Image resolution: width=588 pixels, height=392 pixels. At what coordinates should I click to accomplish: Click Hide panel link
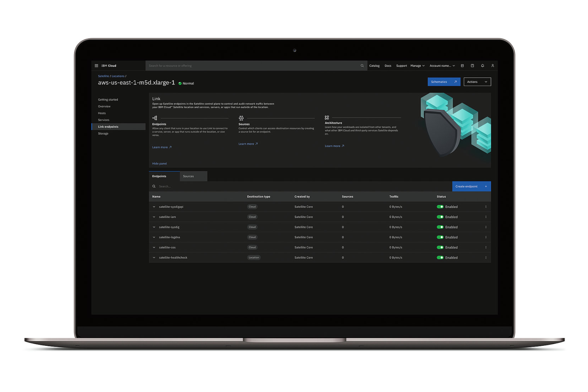tap(159, 164)
